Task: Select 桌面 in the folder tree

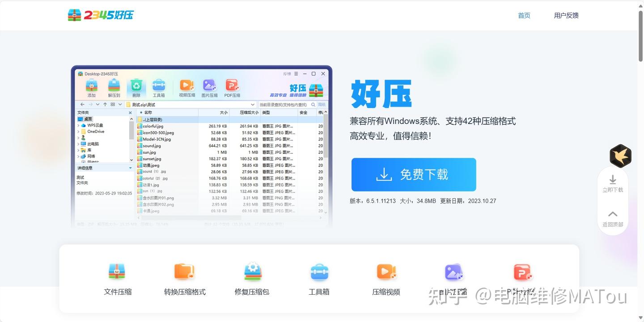Action: (x=85, y=119)
